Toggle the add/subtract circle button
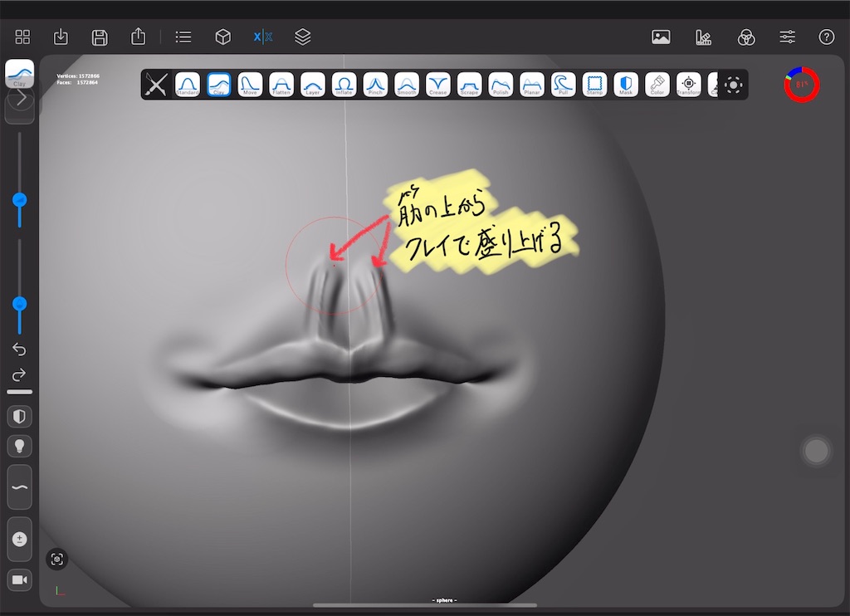 pyautogui.click(x=20, y=539)
